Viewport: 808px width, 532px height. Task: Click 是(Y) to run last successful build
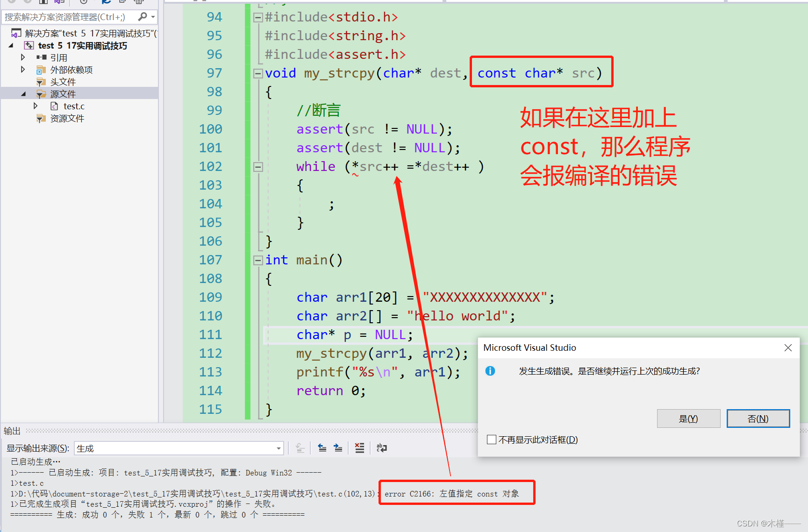point(688,419)
